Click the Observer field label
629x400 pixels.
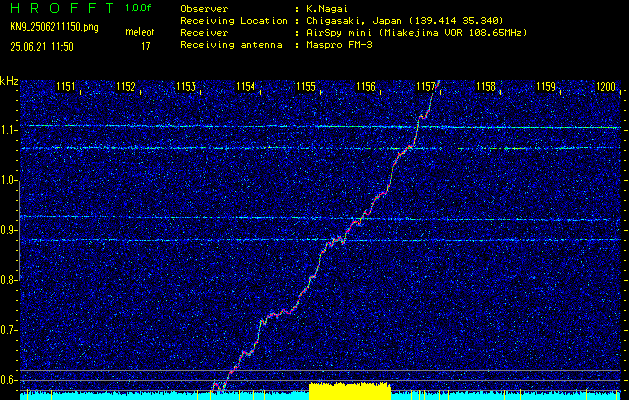204,8
